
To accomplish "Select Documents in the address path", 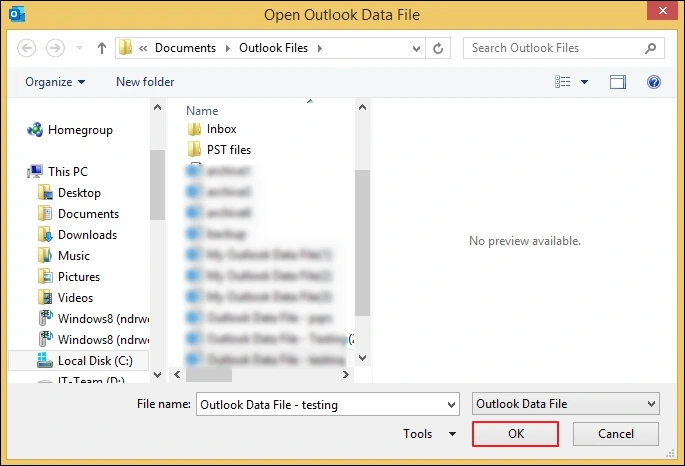I will coord(185,48).
